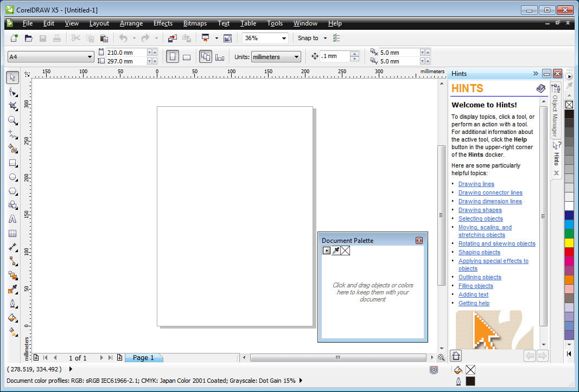Viewport: 579px width, 392px height.
Task: Select the Outline Pen tool
Action: [12, 304]
